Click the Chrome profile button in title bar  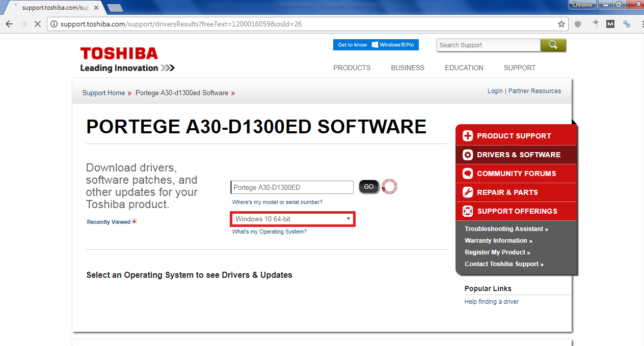tap(582, 5)
